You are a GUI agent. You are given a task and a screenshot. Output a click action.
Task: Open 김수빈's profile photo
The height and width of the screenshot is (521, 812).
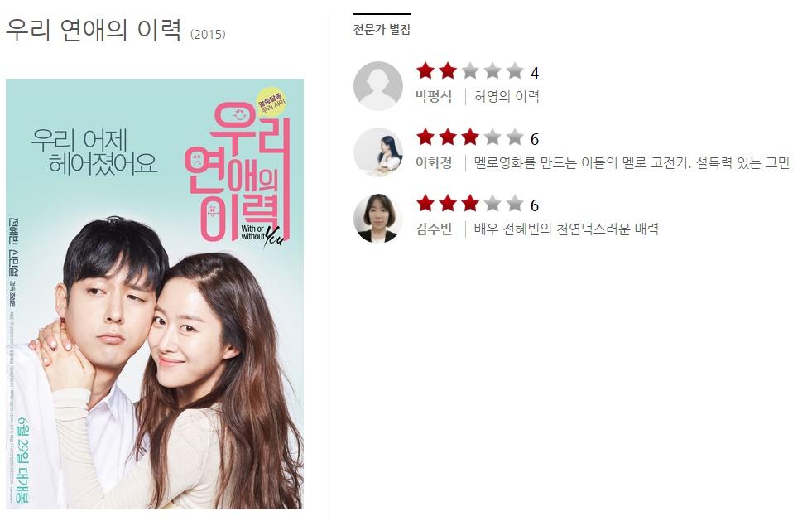coord(378,218)
